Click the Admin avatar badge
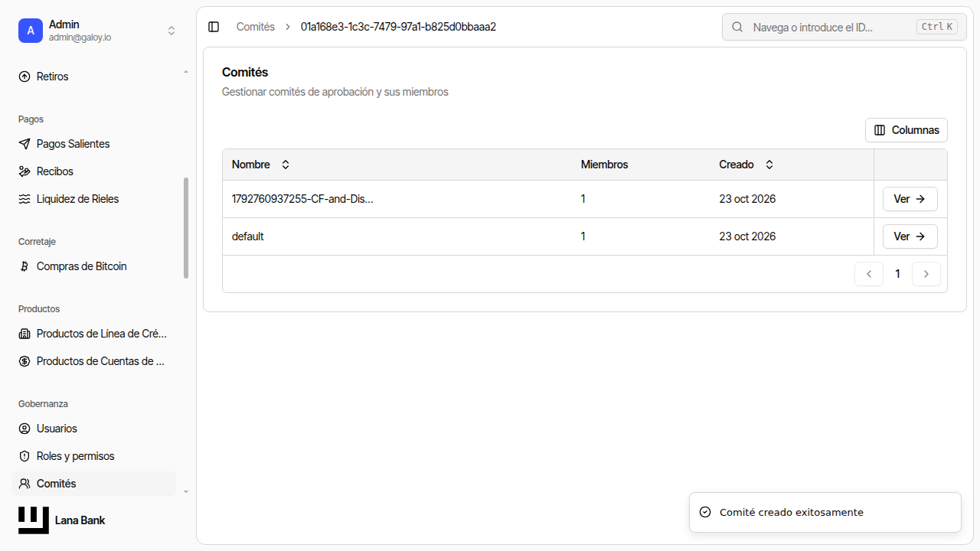 [31, 31]
